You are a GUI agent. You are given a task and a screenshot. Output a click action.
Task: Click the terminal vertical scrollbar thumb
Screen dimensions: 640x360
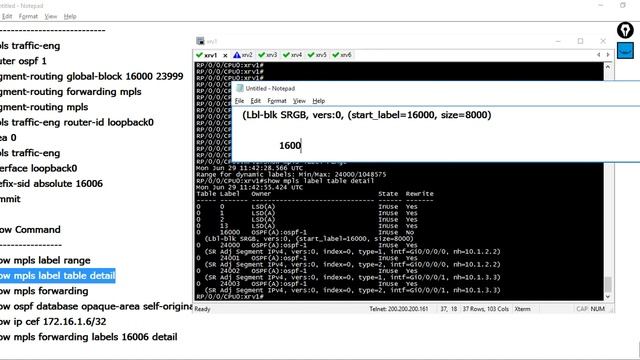[608, 284]
